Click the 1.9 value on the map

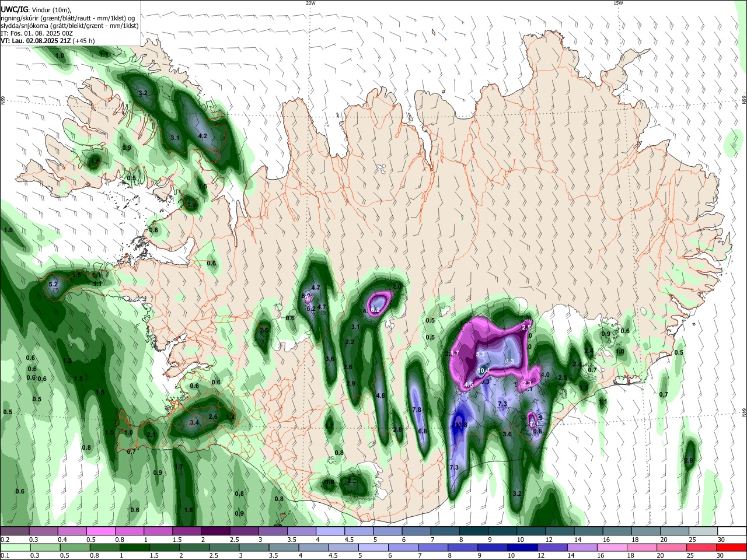191,205
